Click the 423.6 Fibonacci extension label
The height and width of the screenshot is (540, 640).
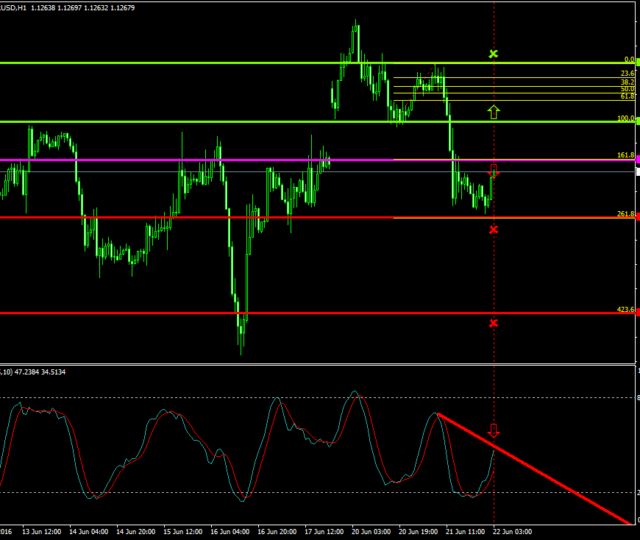click(x=626, y=310)
